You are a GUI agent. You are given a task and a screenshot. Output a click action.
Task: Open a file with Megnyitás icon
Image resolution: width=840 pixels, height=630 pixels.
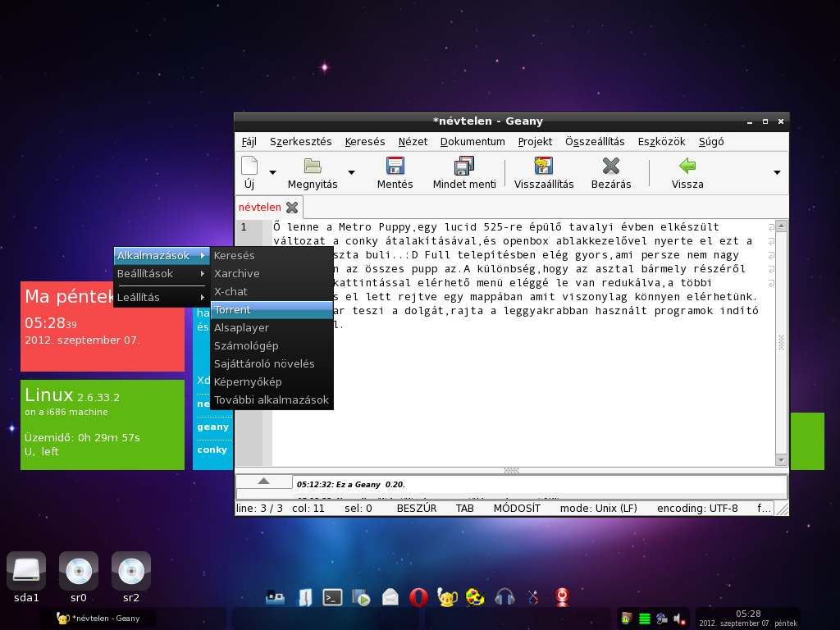(313, 166)
